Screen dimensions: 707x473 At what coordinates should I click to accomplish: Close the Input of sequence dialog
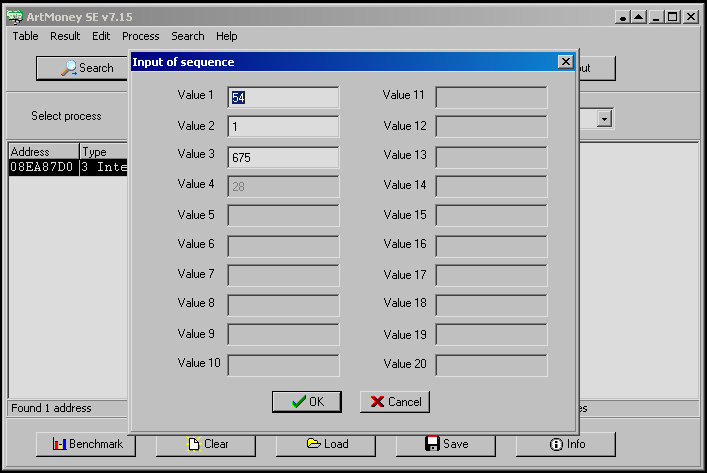565,61
